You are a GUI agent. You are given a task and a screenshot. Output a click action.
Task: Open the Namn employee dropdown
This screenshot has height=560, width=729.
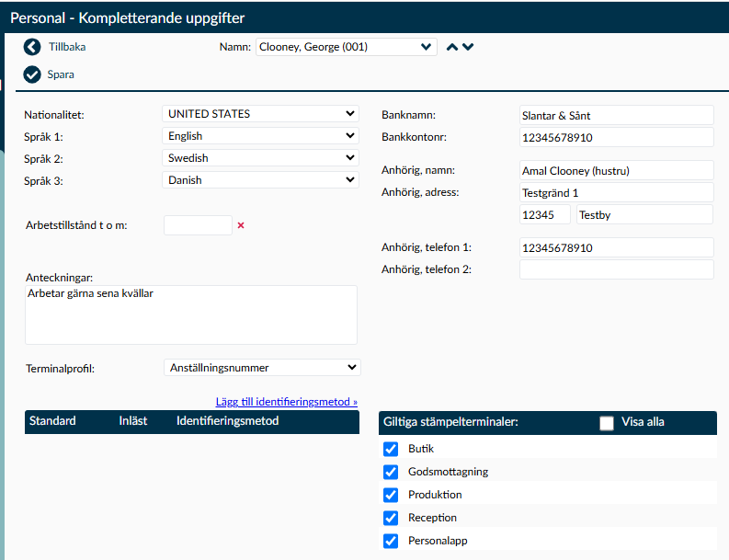click(346, 47)
